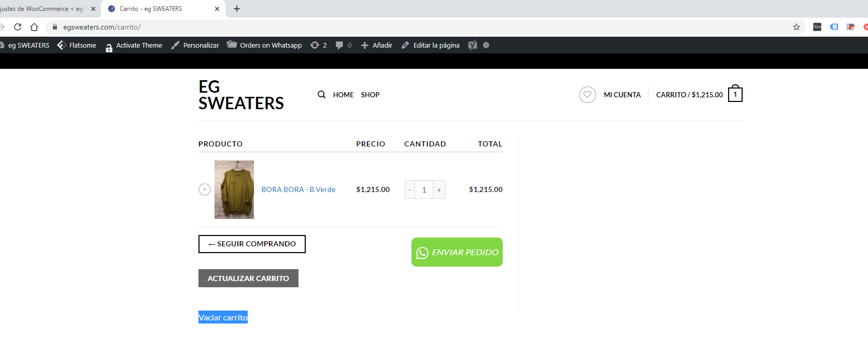View site info via padlock icon
Viewport: 868px width, 353px height.
tap(55, 27)
